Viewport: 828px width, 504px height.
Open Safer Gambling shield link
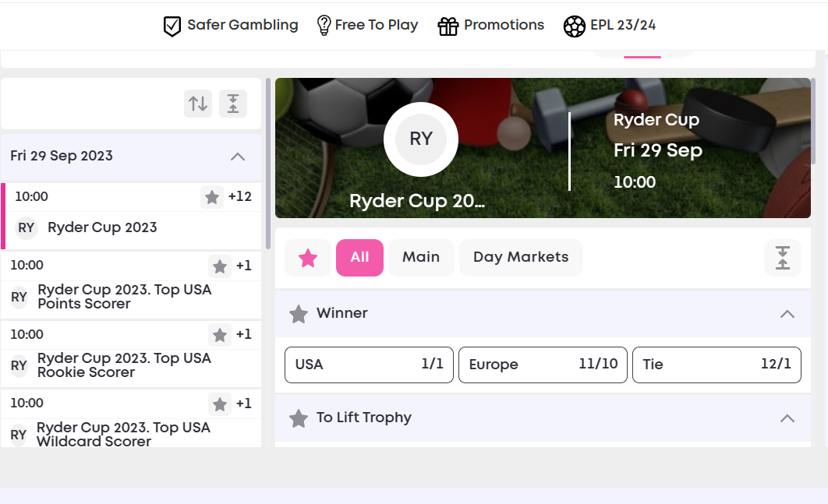[231, 26]
